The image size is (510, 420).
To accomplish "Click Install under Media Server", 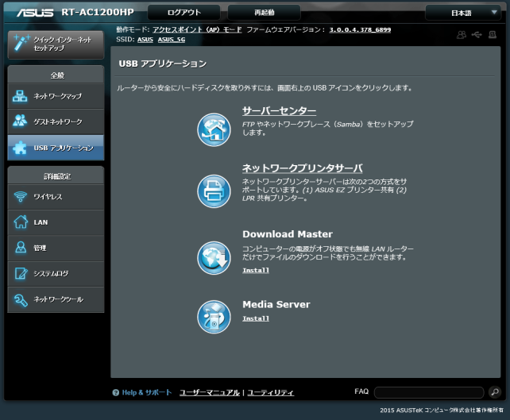I will [x=256, y=318].
